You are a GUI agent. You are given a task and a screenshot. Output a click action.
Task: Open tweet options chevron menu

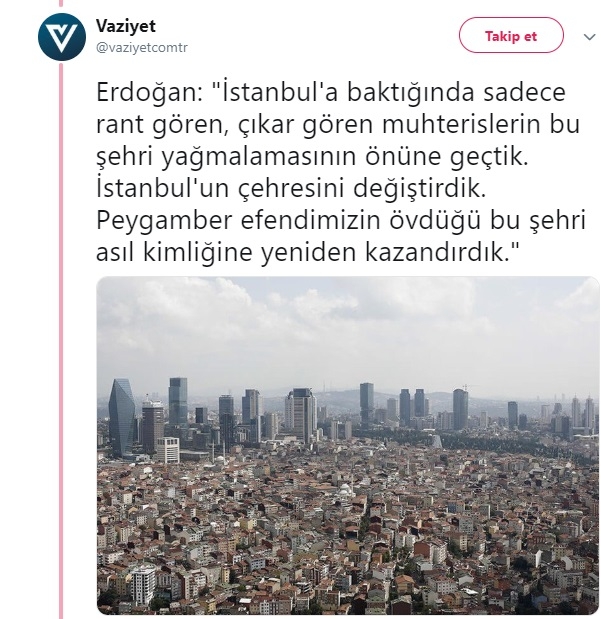[589, 37]
